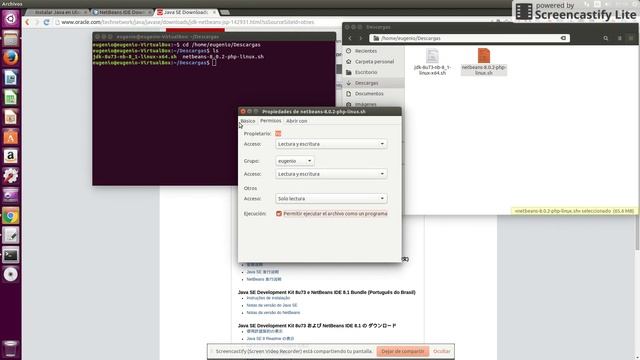Open the Propietario Acceso dropdown

coord(331,144)
